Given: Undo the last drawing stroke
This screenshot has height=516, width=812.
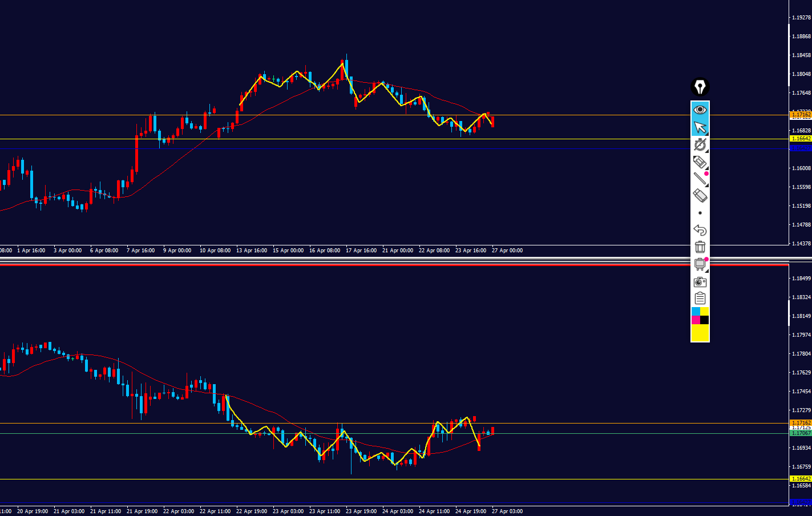Looking at the screenshot, I should (x=700, y=230).
